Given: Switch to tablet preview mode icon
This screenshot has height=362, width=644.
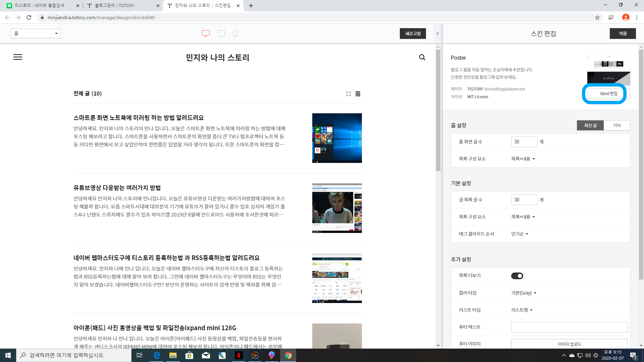Looking at the screenshot, I should point(222,34).
